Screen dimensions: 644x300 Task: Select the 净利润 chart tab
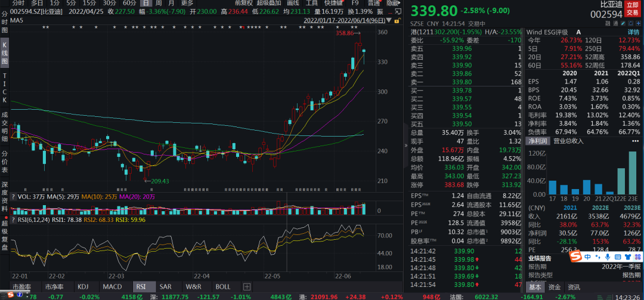click(x=538, y=141)
